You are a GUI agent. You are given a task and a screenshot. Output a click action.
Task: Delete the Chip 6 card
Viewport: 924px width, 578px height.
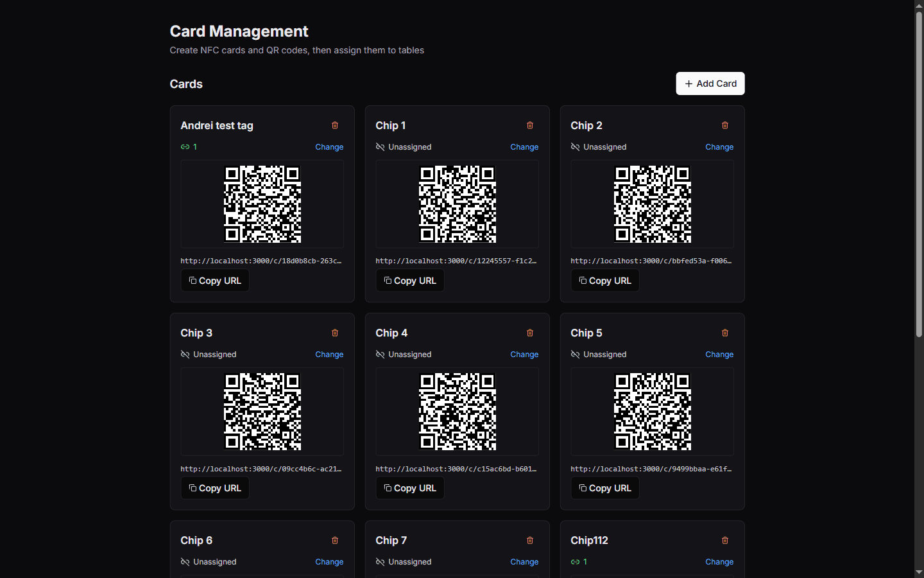click(335, 540)
